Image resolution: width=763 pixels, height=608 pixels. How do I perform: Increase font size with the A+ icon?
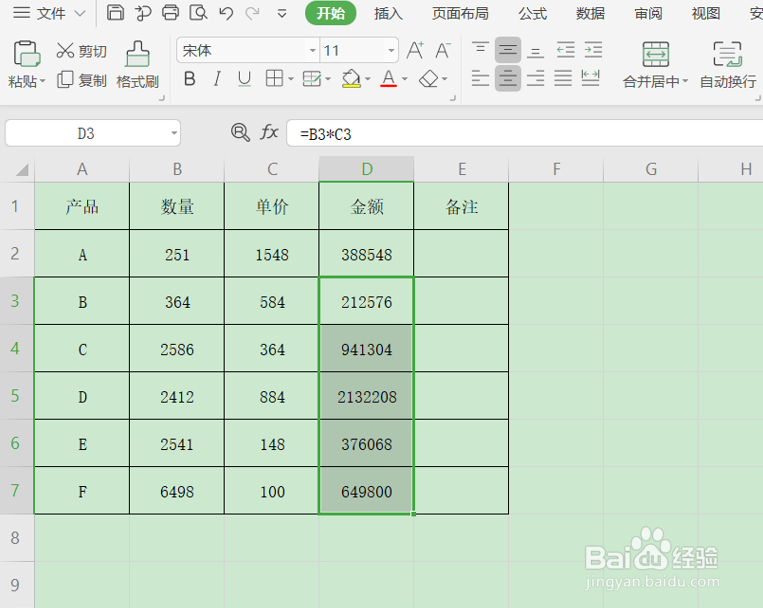(415, 50)
